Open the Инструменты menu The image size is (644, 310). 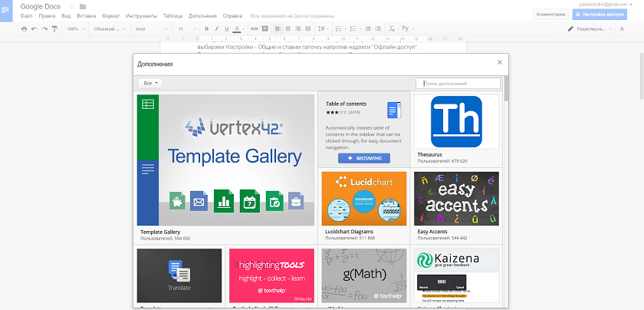141,16
